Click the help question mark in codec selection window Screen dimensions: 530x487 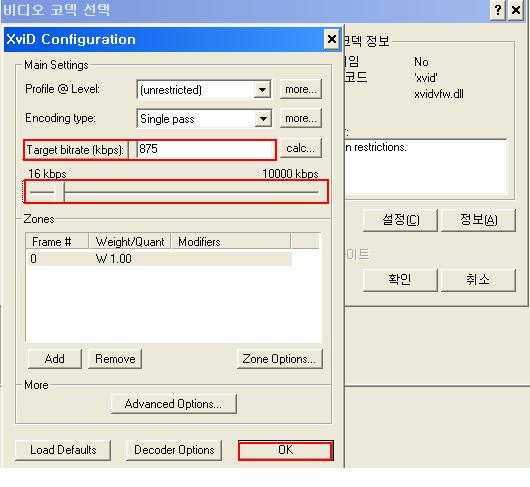point(498,10)
